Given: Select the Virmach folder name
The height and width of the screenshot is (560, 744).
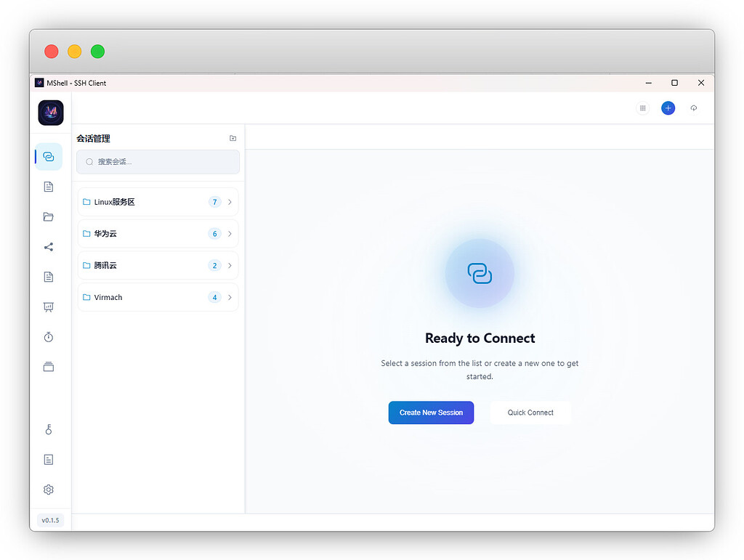Looking at the screenshot, I should pyautogui.click(x=108, y=297).
